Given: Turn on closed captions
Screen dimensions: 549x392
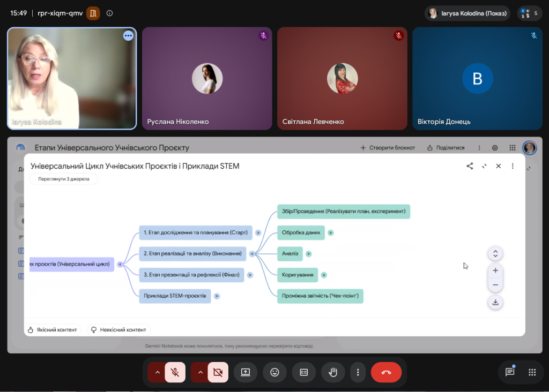Looking at the screenshot, I should (x=303, y=372).
